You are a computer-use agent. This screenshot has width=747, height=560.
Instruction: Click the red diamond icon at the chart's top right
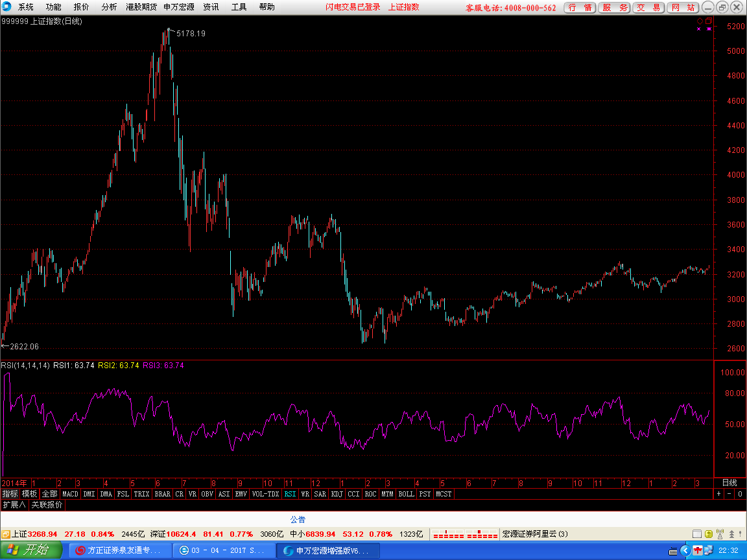pos(700,21)
